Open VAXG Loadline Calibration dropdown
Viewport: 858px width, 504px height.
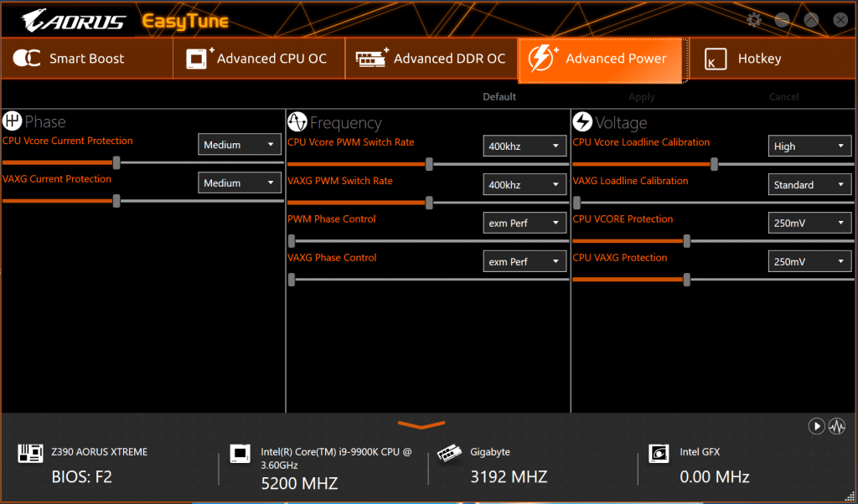[x=810, y=185]
